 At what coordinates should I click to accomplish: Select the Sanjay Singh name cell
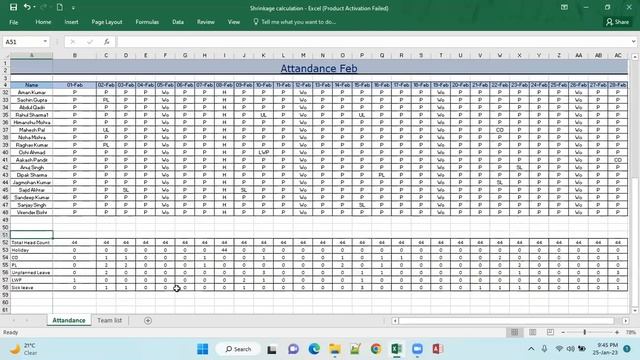[31, 205]
